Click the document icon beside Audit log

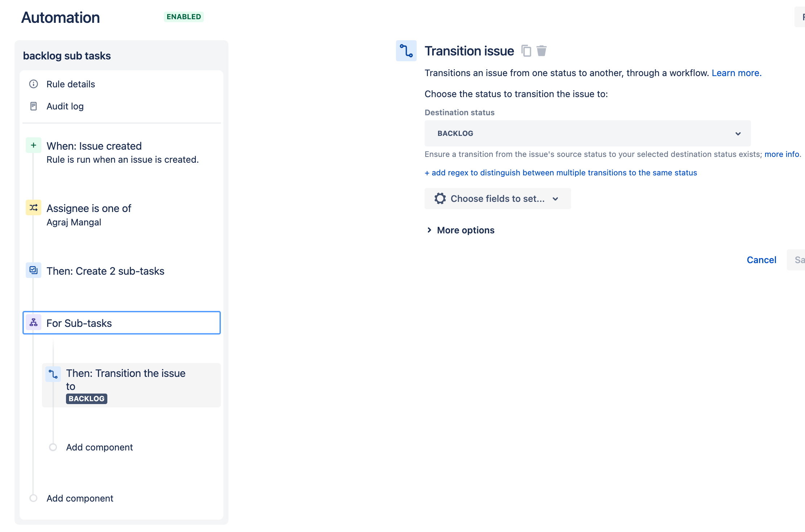tap(33, 106)
